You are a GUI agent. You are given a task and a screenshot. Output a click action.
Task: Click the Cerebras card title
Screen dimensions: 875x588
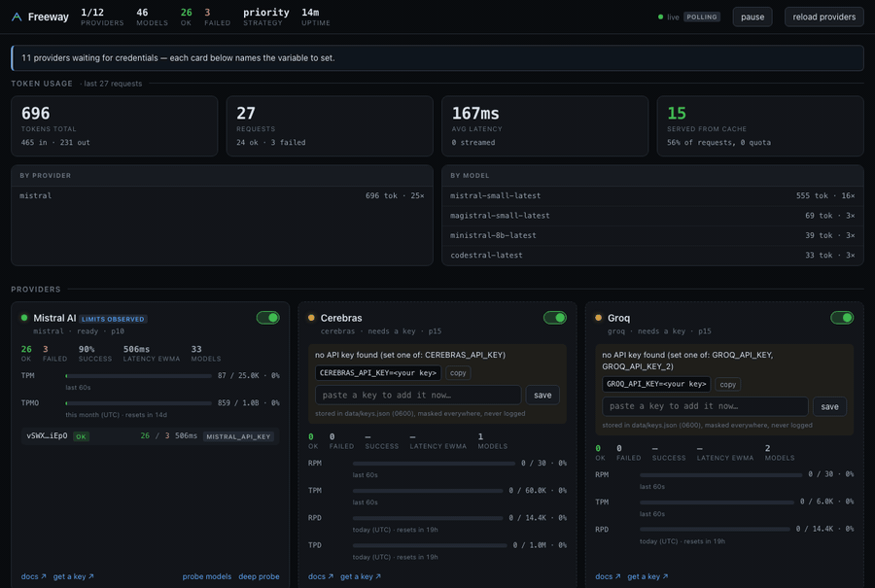pyautogui.click(x=341, y=318)
